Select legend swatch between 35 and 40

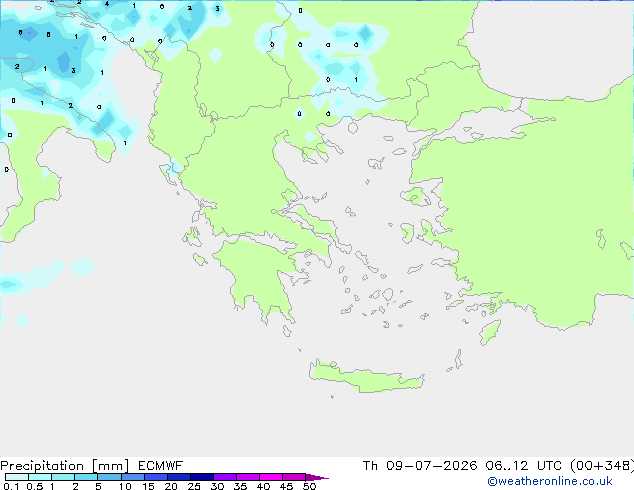(x=247, y=477)
